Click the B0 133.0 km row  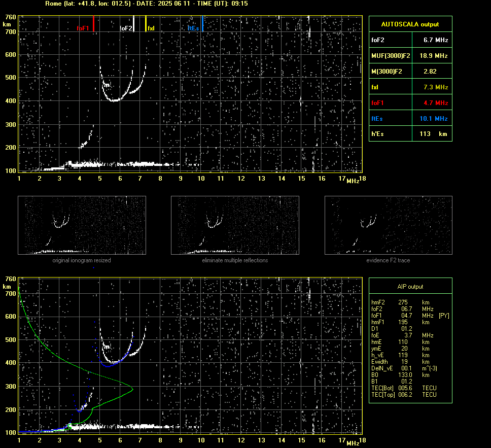(x=400, y=375)
